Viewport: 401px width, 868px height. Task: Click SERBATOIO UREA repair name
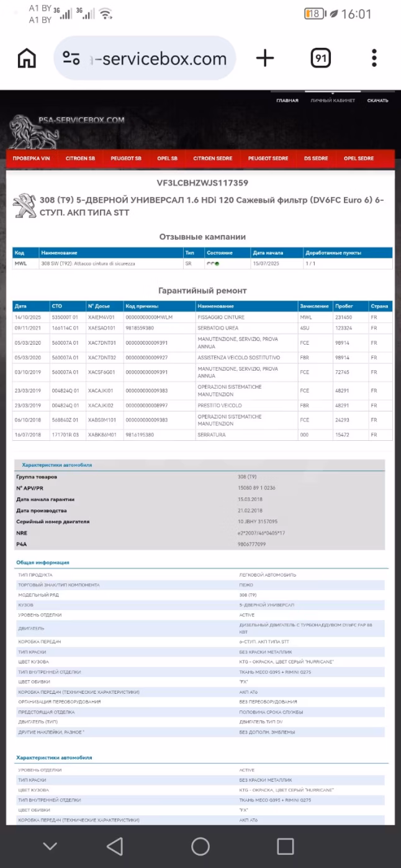point(219,327)
